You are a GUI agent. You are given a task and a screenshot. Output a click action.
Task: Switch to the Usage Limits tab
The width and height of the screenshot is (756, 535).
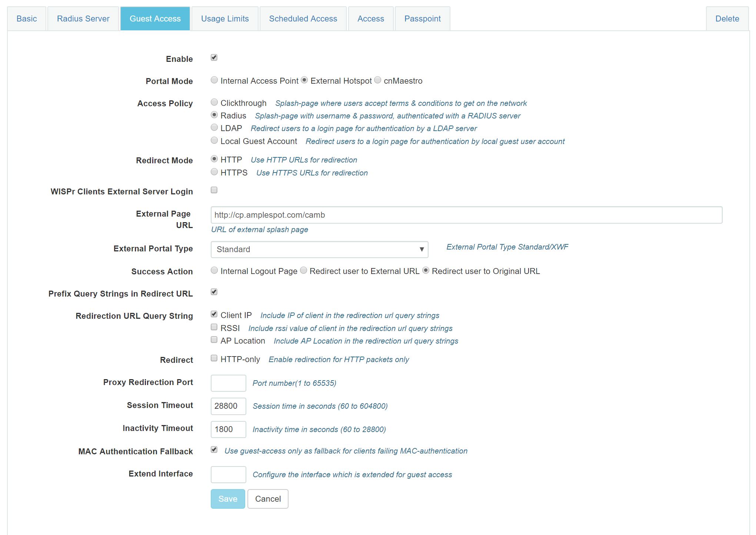point(225,19)
